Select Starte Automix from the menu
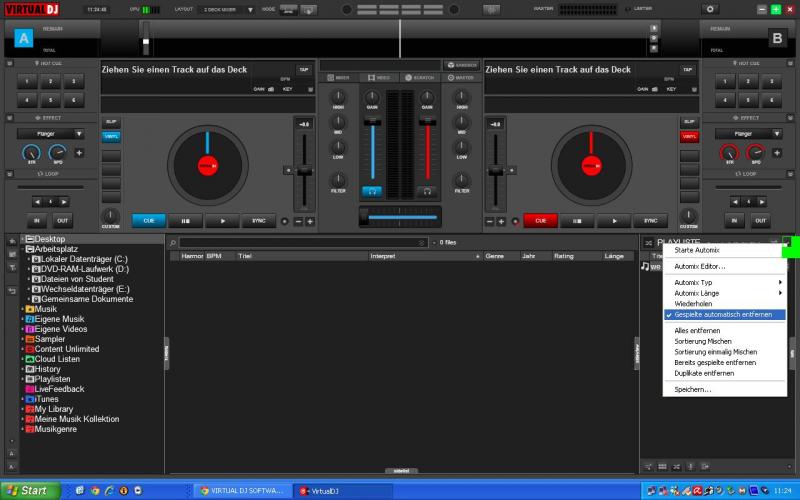The width and height of the screenshot is (800, 500). click(x=697, y=250)
